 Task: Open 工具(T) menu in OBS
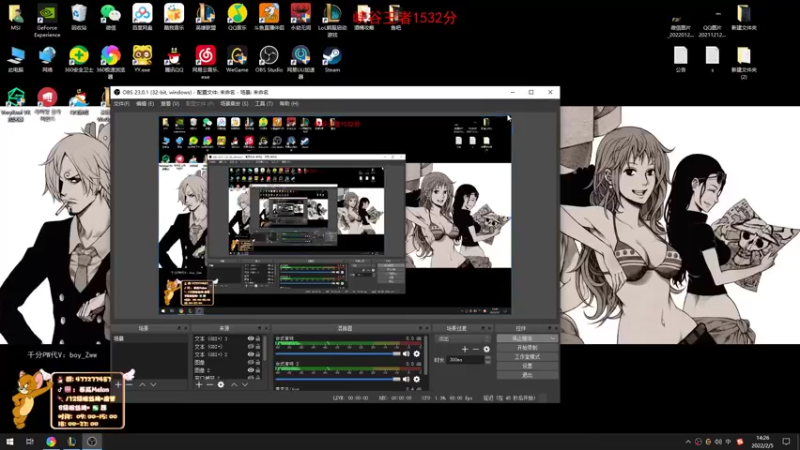tap(264, 104)
